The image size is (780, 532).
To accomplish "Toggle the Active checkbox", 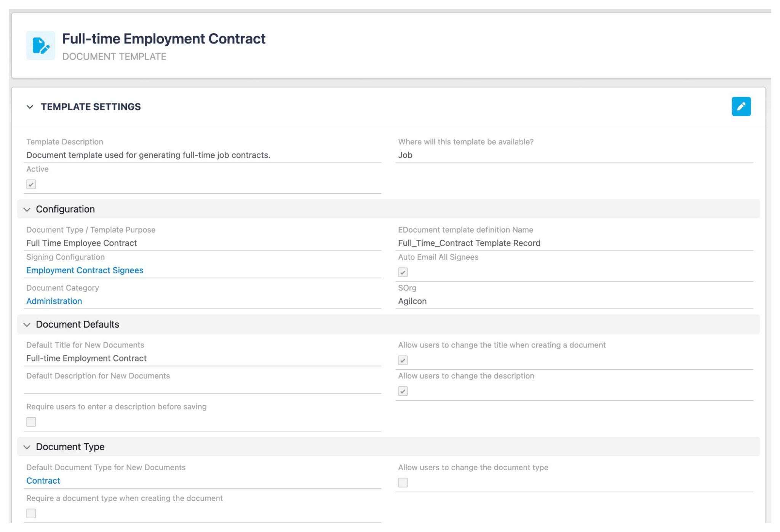I will (x=31, y=184).
